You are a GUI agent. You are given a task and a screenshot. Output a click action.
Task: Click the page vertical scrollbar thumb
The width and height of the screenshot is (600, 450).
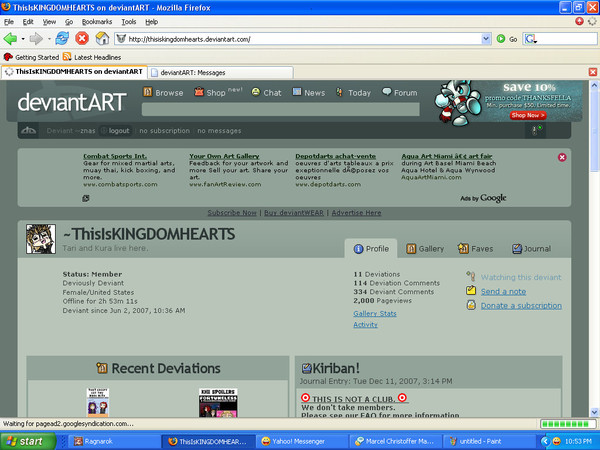tap(594, 131)
